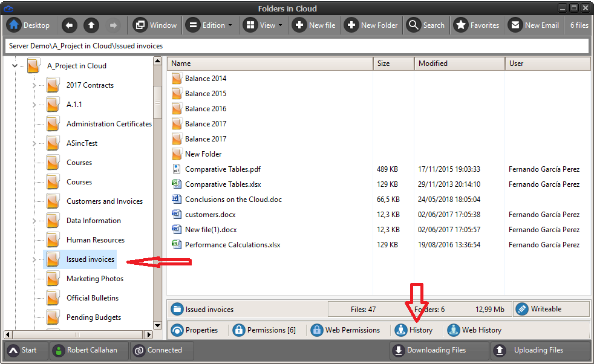Expand the A.1.1 folder node

[x=34, y=105]
